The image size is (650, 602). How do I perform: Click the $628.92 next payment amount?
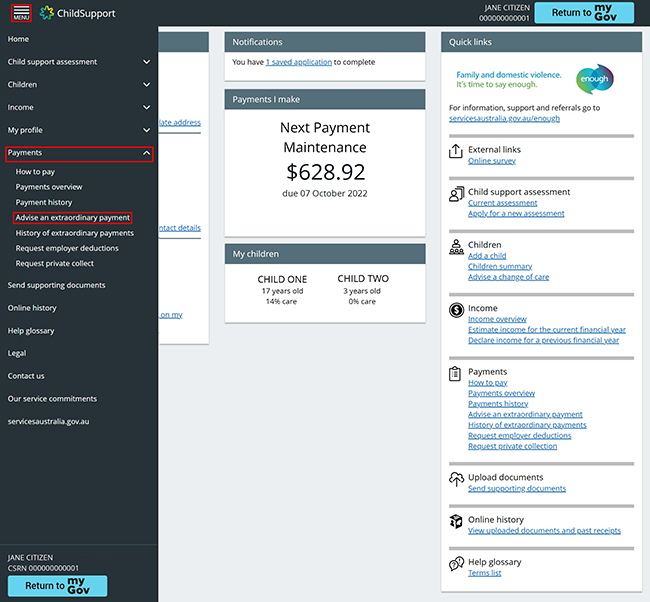coord(325,172)
